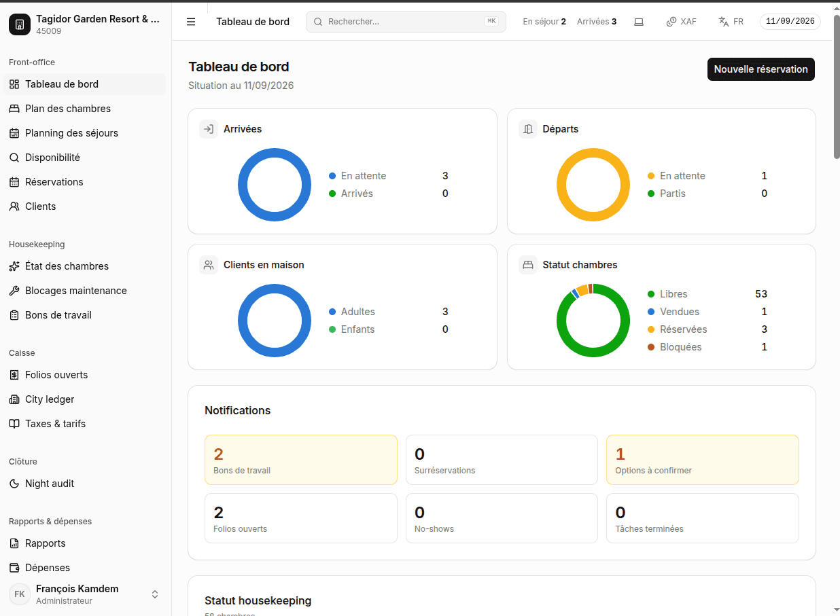The image size is (840, 616).
Task: Click the Plan des chambres bed icon
Action: [x=14, y=109]
